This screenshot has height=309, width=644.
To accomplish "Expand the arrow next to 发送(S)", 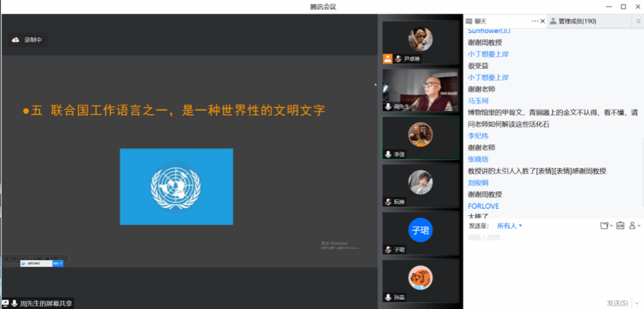I will [x=637, y=304].
